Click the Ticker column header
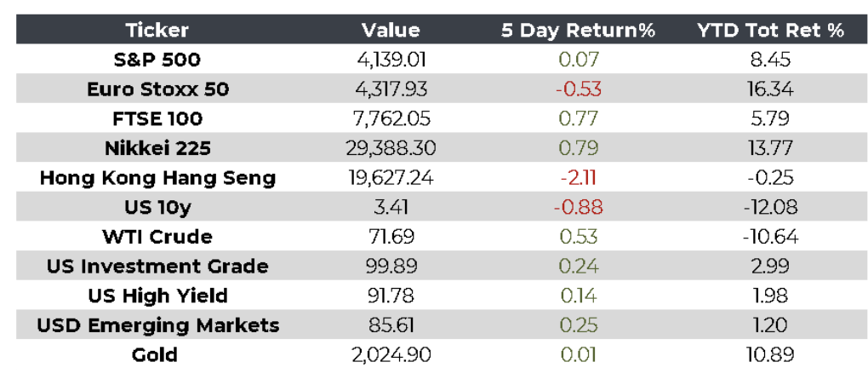 (157, 30)
